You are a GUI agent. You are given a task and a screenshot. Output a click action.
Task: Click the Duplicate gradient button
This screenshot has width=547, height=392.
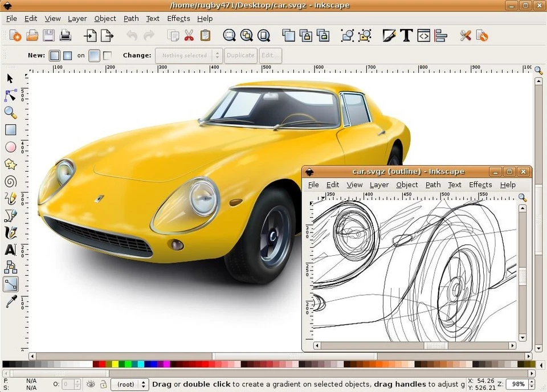pyautogui.click(x=240, y=55)
